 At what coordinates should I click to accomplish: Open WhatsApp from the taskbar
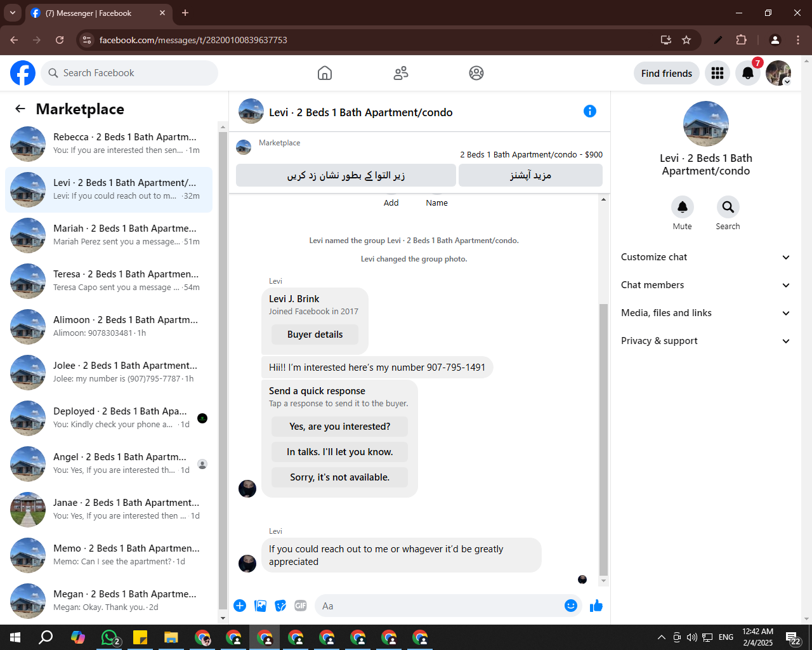pos(109,637)
